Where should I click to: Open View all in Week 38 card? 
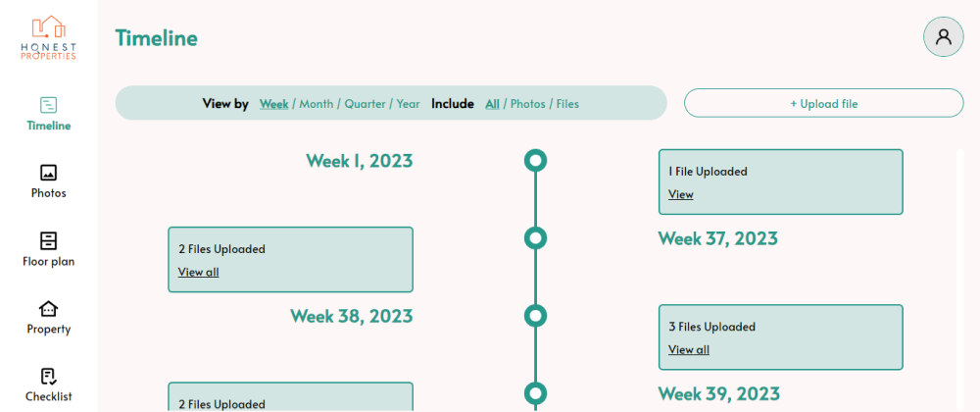tap(689, 349)
